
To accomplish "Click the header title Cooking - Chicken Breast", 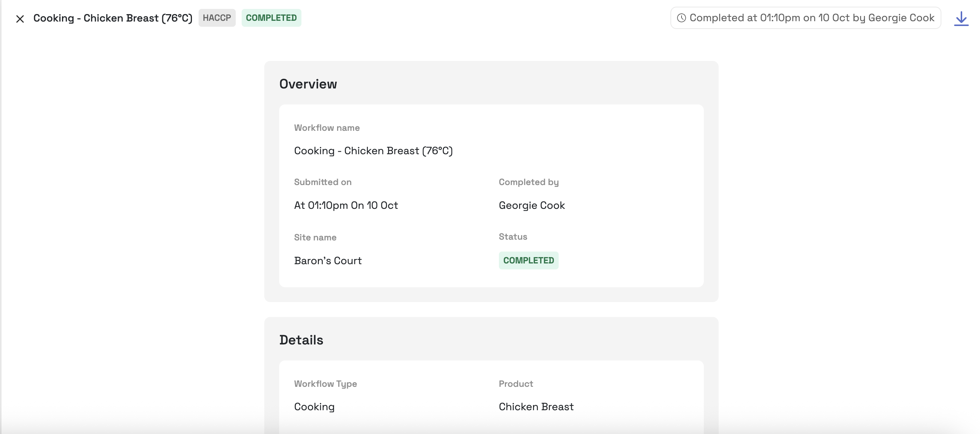I will pyautogui.click(x=112, y=18).
